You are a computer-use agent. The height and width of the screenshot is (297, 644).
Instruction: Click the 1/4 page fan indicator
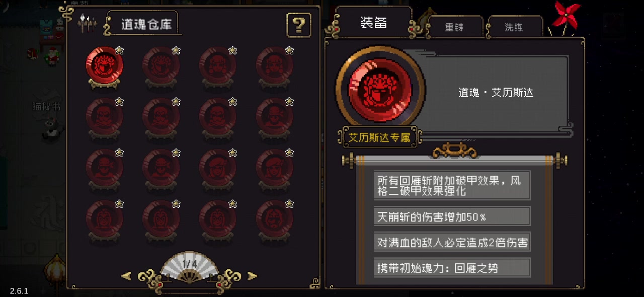tap(189, 266)
